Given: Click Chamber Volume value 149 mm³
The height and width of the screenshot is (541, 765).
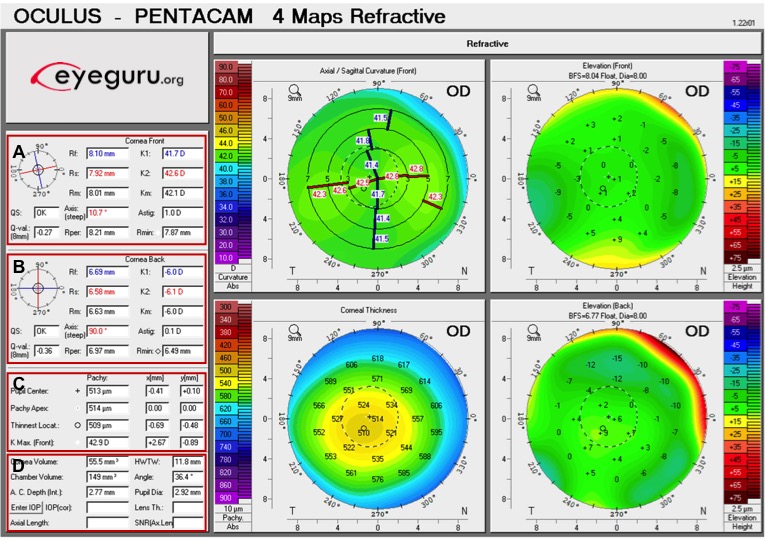Looking at the screenshot, I should point(107,477).
